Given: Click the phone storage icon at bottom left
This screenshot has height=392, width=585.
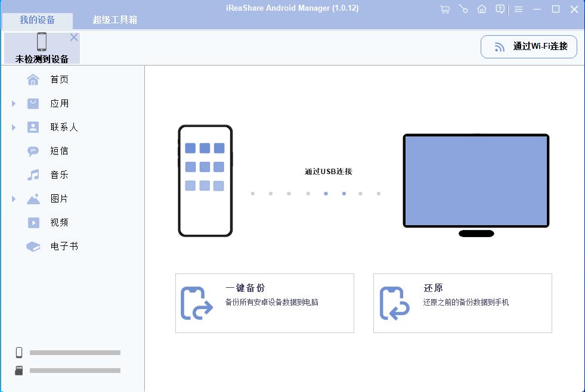Looking at the screenshot, I should (18, 353).
